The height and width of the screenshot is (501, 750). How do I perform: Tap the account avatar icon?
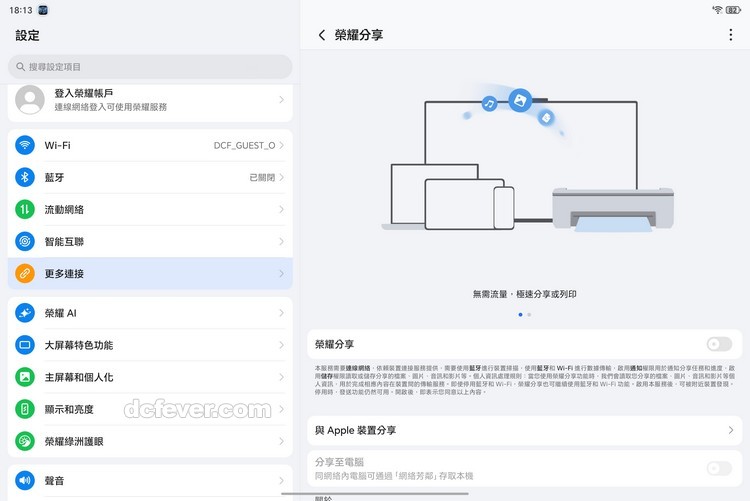coord(30,100)
